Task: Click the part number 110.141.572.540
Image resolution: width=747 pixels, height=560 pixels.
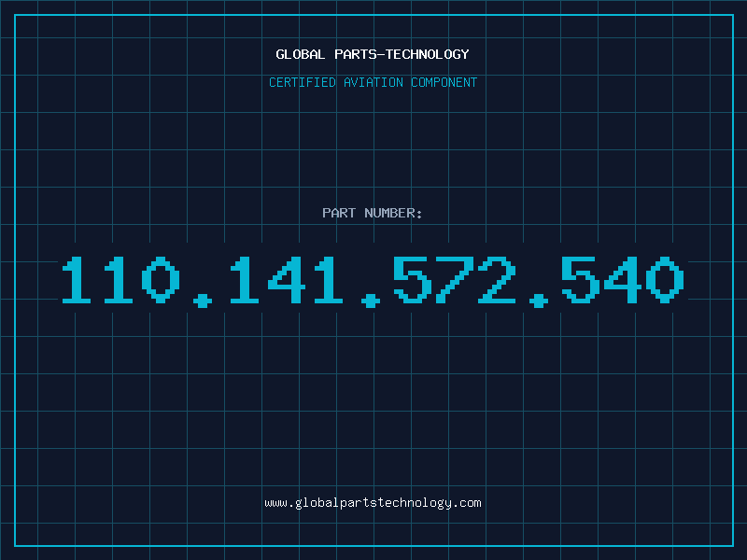Action: pos(373,281)
